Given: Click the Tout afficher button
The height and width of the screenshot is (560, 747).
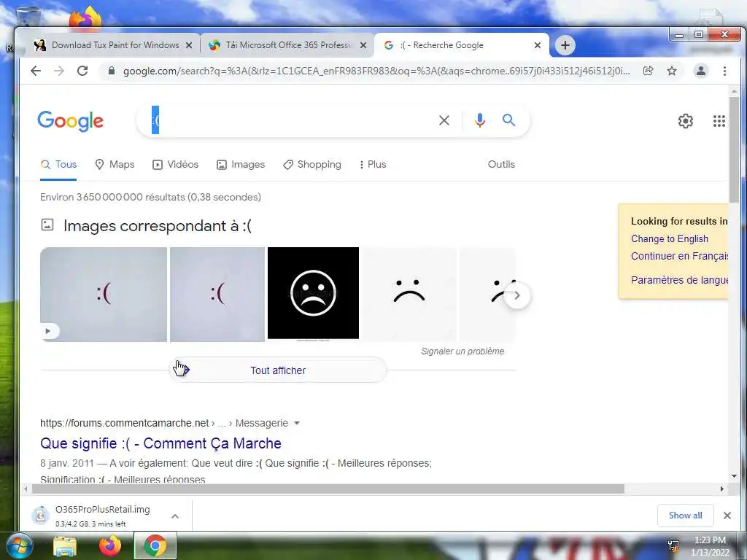Looking at the screenshot, I should click(x=278, y=370).
